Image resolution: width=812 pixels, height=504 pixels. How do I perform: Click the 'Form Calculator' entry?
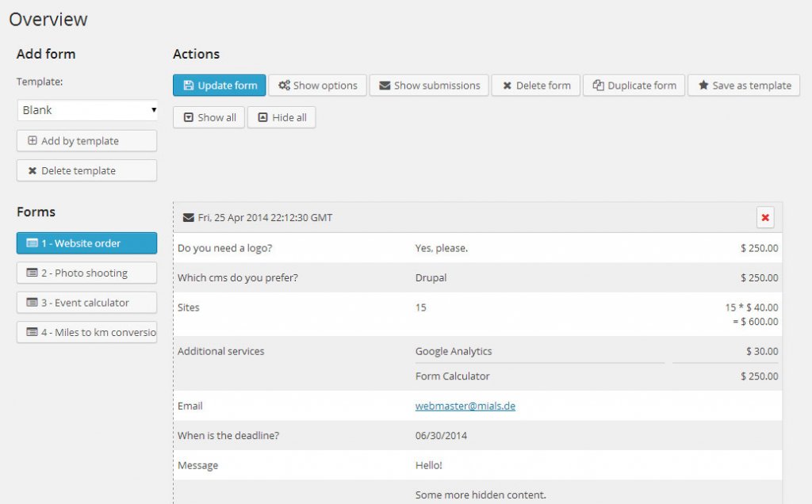click(x=452, y=376)
